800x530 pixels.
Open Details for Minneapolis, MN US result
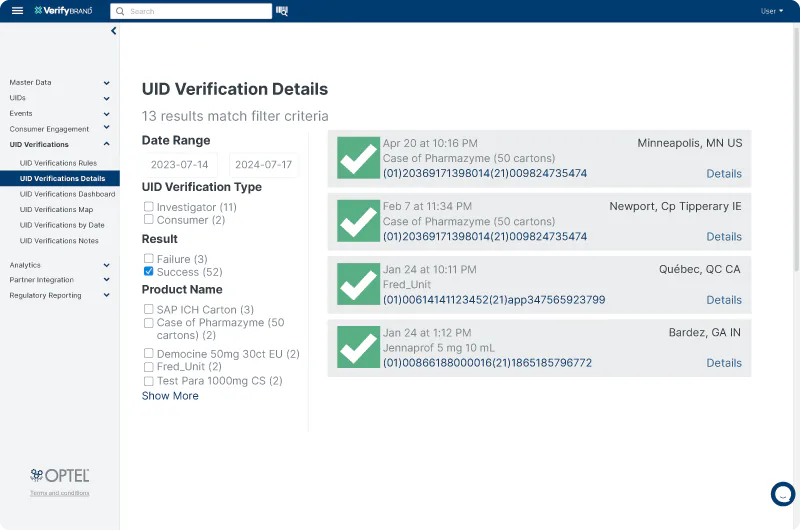tap(723, 173)
